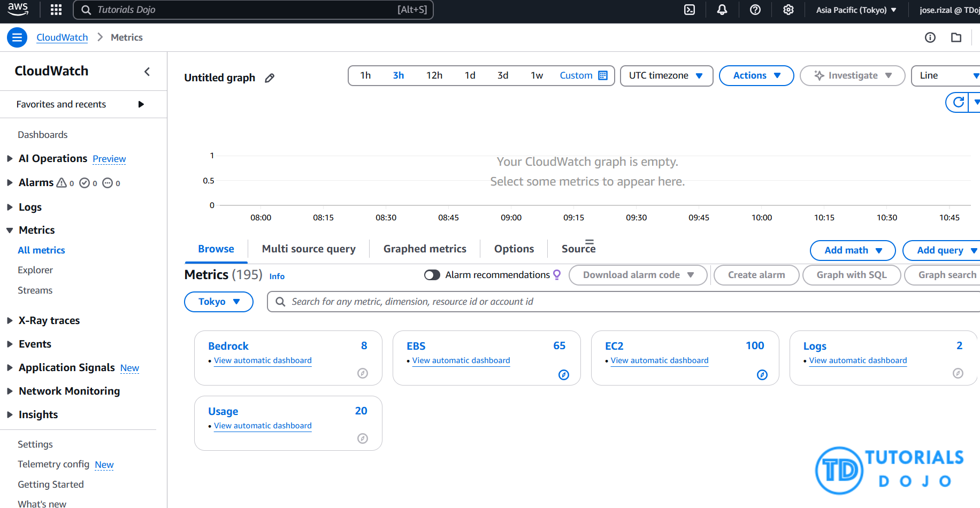Click the Alarm recommendations lightbulb icon

coord(557,275)
